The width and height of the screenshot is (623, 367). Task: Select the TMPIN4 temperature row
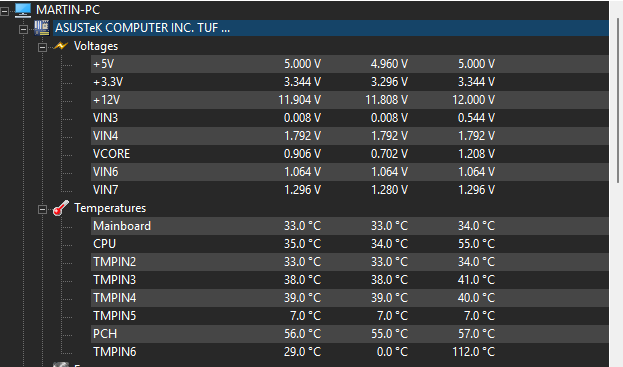pyautogui.click(x=350, y=298)
